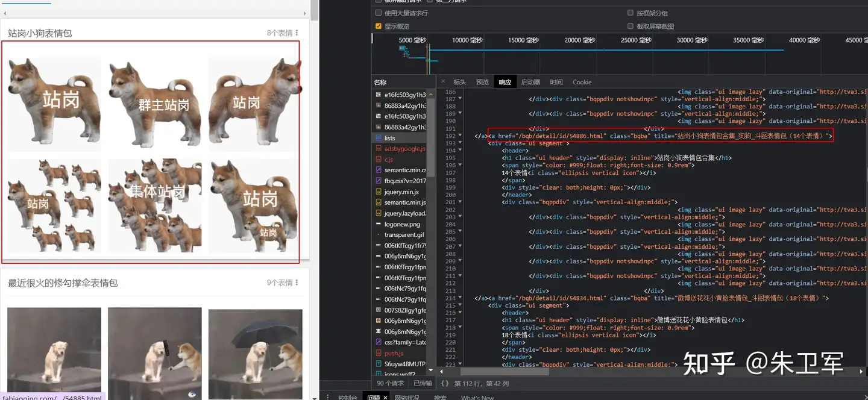The image size is (868, 400).
Task: Collapse code fold arrow at line 214
Action: point(460,298)
